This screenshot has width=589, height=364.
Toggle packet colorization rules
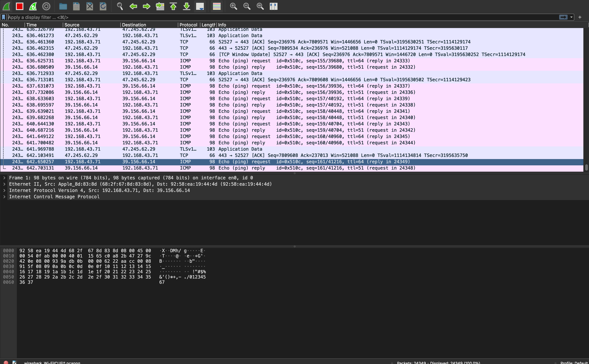coord(217,6)
